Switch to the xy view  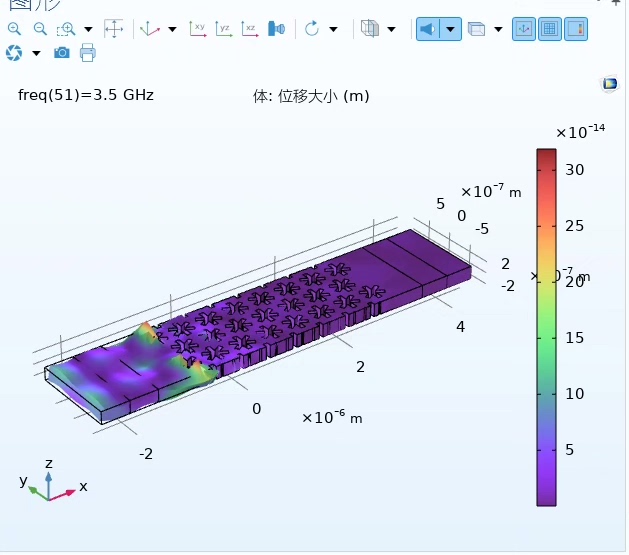pyautogui.click(x=198, y=29)
